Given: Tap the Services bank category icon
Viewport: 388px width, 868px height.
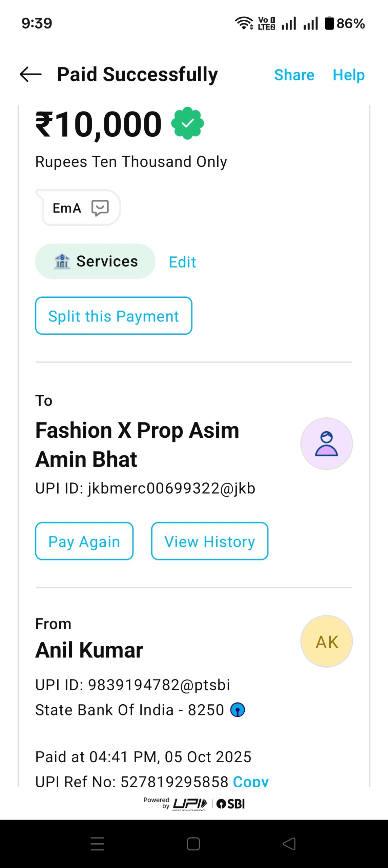Looking at the screenshot, I should pyautogui.click(x=62, y=261).
